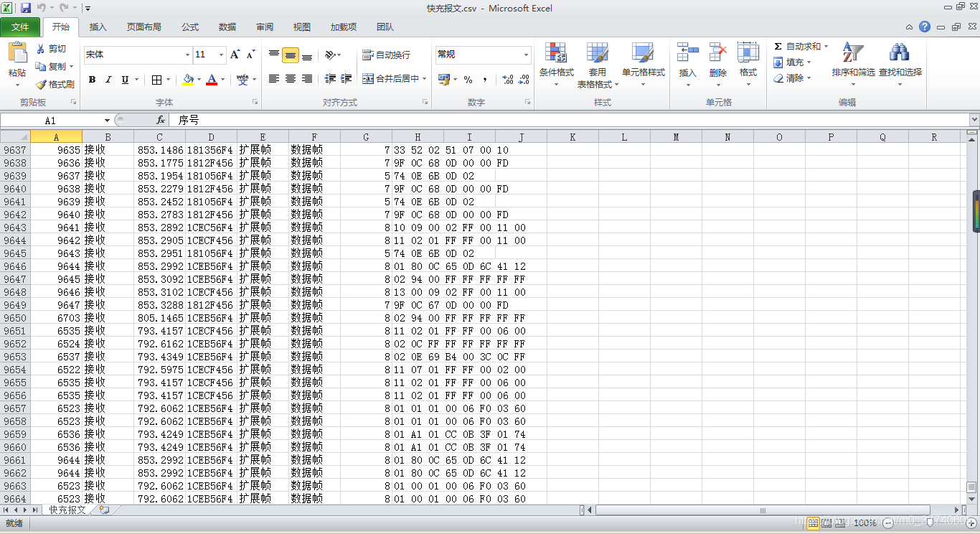Open the File (文件) tab
This screenshot has height=534, width=980.
click(x=20, y=27)
